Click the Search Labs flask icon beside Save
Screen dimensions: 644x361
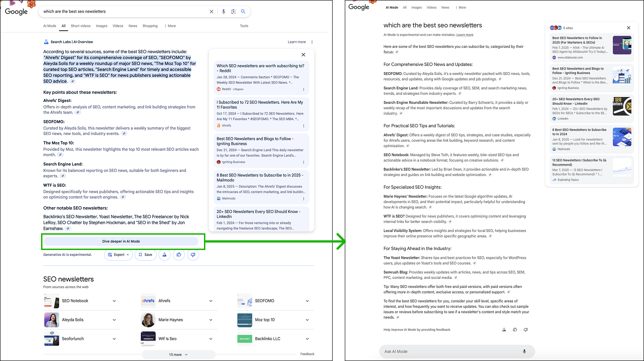pyautogui.click(x=164, y=255)
